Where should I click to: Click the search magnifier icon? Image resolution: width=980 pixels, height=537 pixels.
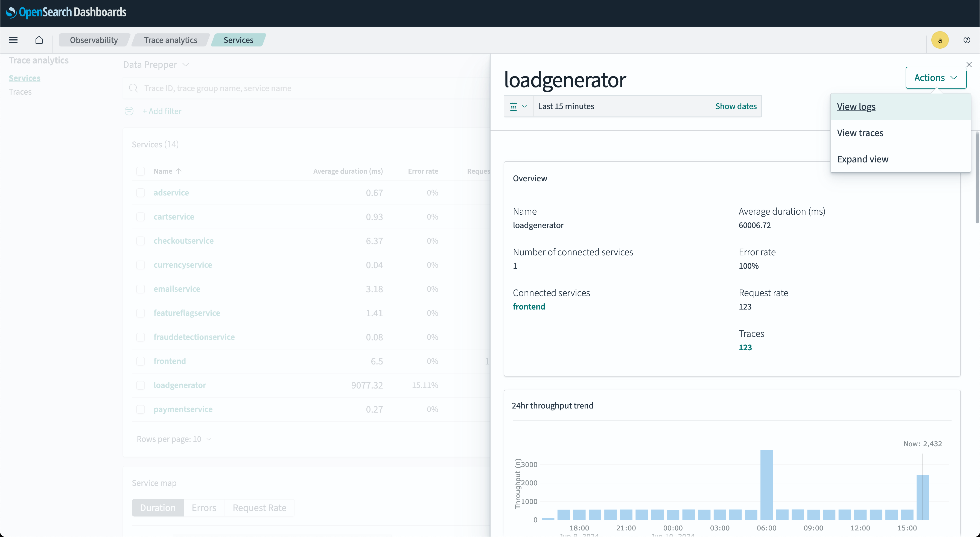click(x=133, y=88)
